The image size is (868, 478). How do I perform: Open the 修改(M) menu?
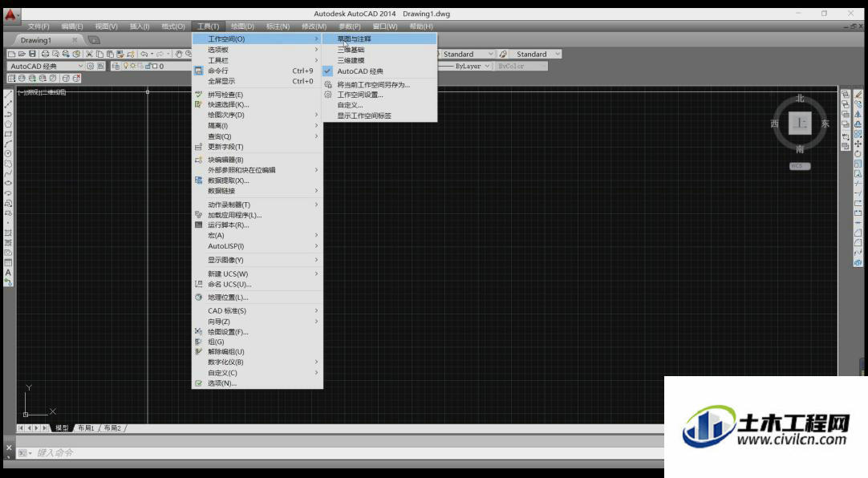[x=314, y=26]
